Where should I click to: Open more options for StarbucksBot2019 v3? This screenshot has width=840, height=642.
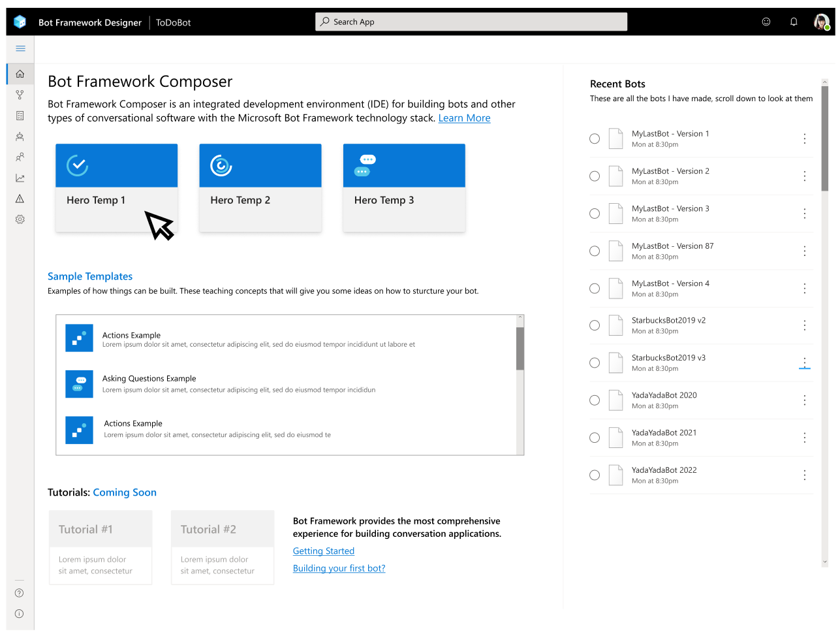805,363
